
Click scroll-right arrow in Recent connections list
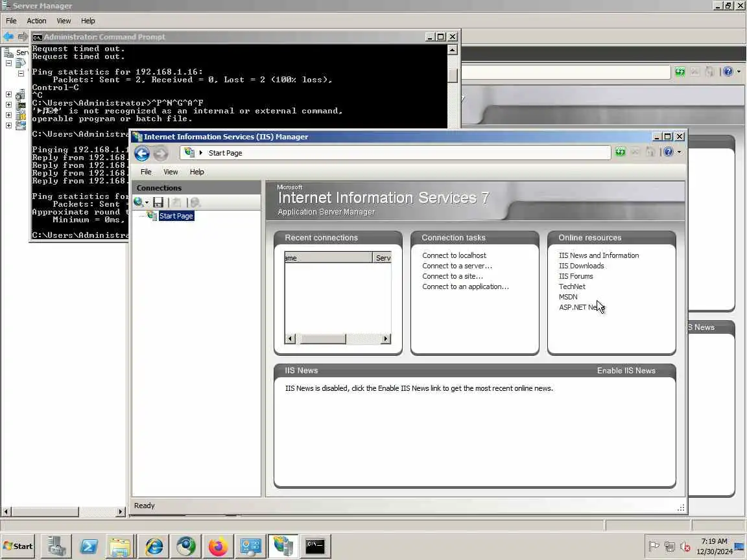coord(386,339)
